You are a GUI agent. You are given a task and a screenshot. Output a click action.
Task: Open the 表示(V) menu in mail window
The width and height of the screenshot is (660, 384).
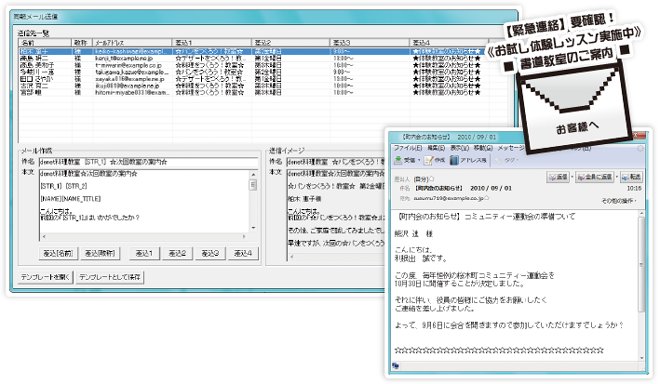[x=459, y=148]
